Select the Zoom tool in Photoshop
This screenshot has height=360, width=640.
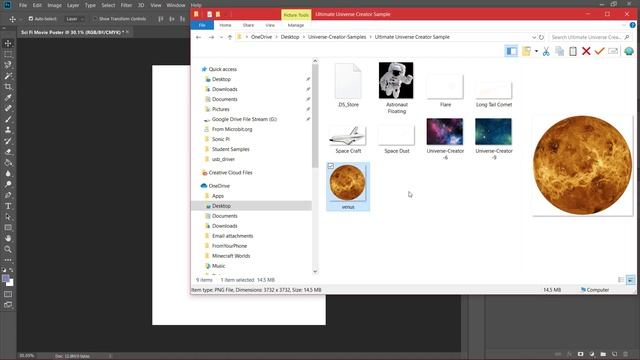[8, 249]
